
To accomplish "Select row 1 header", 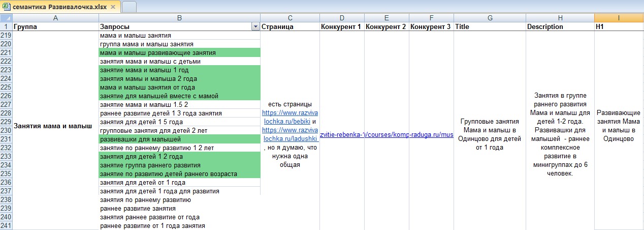I will [x=6, y=26].
